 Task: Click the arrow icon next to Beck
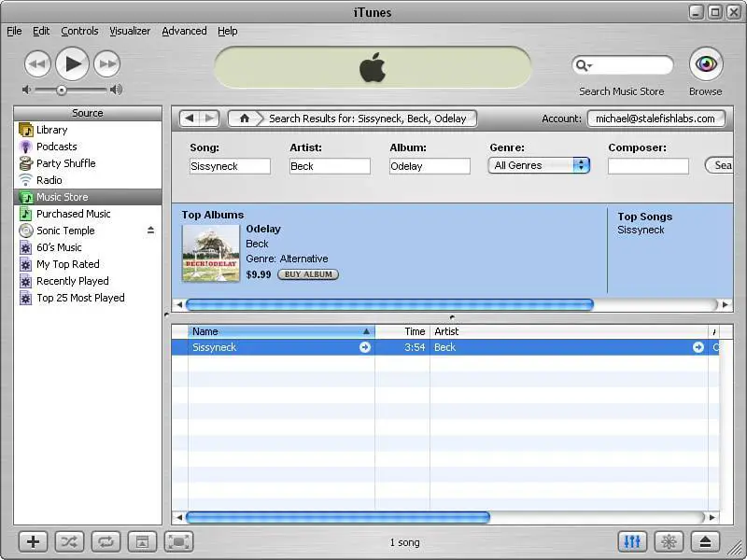698,347
